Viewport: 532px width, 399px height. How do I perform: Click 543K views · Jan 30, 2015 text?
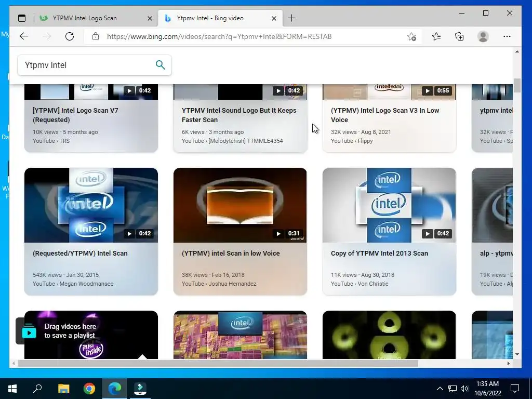point(66,275)
